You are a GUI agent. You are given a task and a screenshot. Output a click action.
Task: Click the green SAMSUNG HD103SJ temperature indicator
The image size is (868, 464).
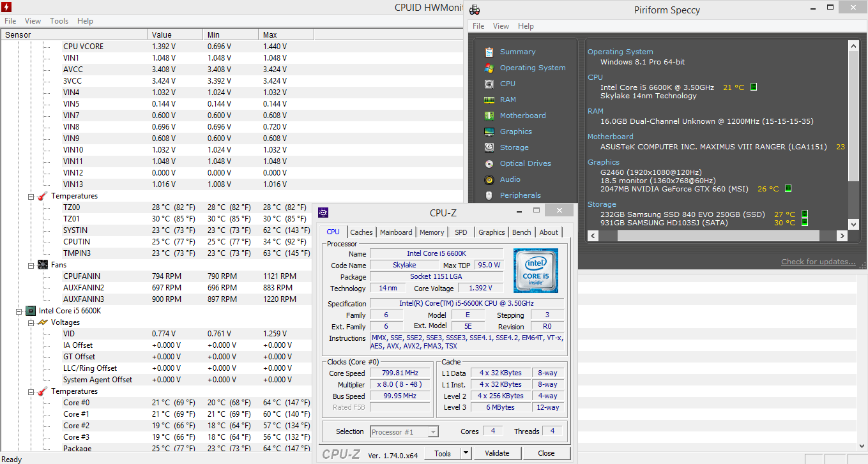tap(805, 223)
